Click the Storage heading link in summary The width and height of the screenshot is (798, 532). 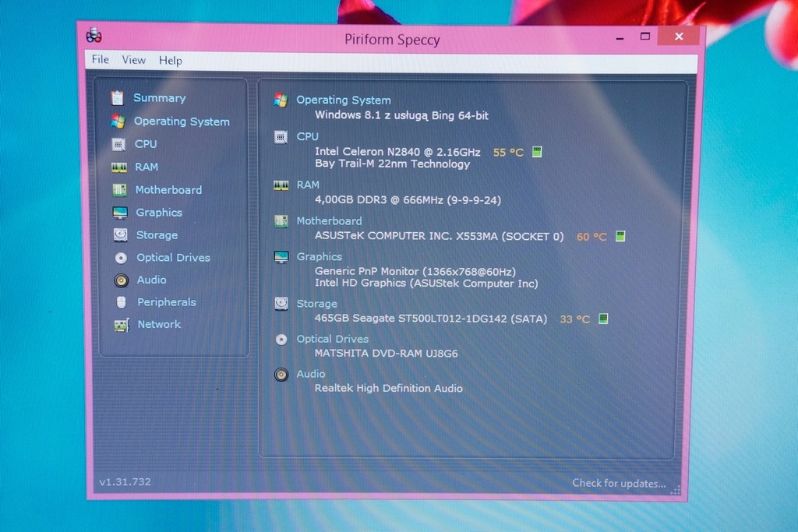316,304
